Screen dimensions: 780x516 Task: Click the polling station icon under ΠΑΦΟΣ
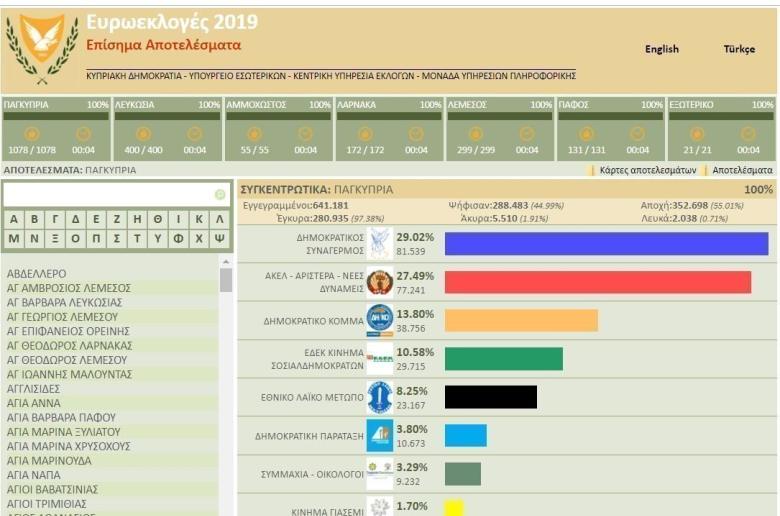586,134
